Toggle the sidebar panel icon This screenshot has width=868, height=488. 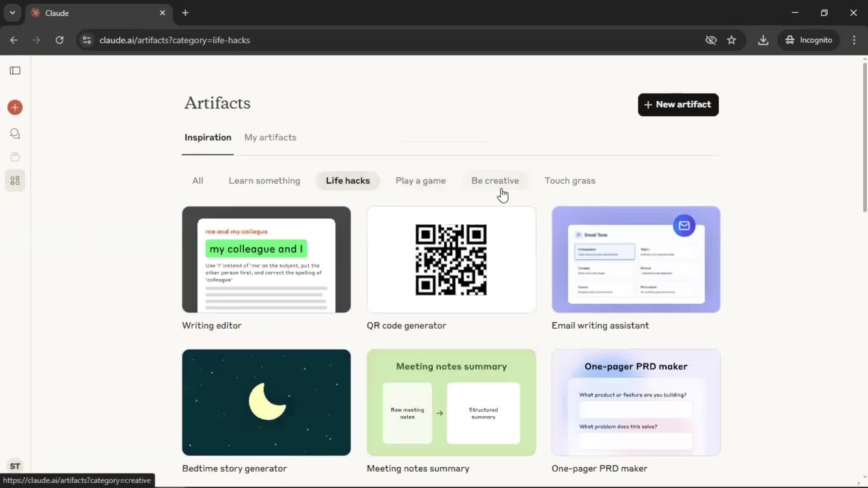point(15,70)
